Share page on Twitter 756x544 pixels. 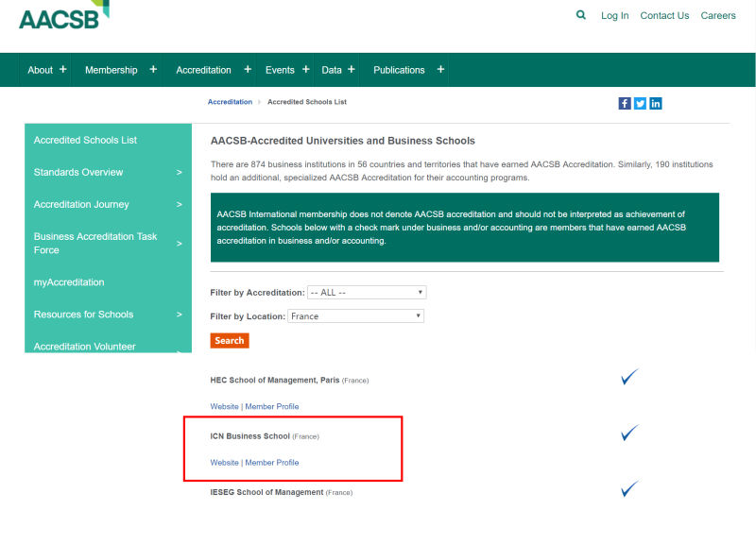click(x=640, y=104)
